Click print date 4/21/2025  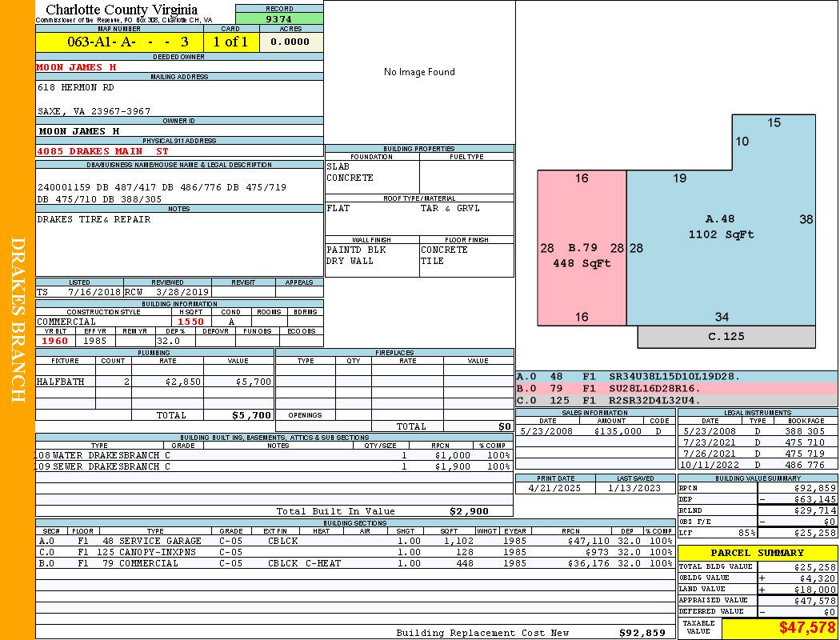click(554, 489)
